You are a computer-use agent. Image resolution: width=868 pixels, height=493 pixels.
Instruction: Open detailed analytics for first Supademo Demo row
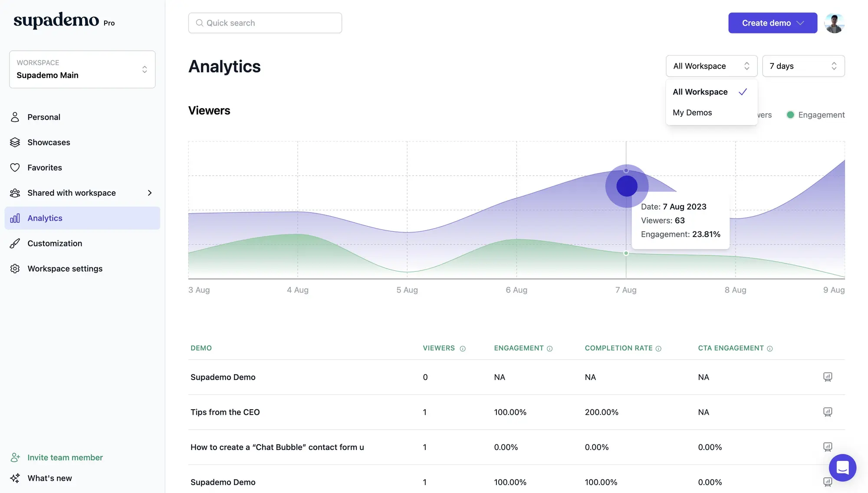[x=828, y=377]
